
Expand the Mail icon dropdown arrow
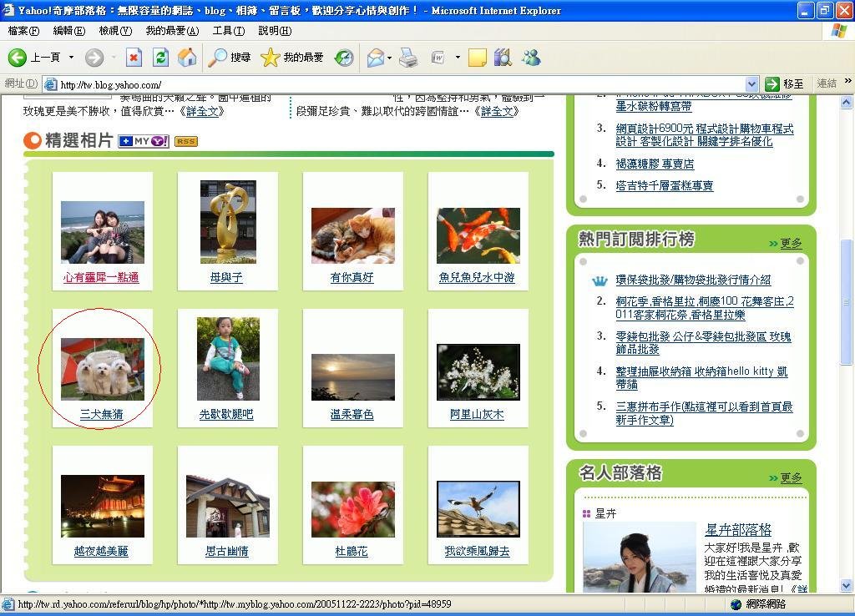(389, 58)
